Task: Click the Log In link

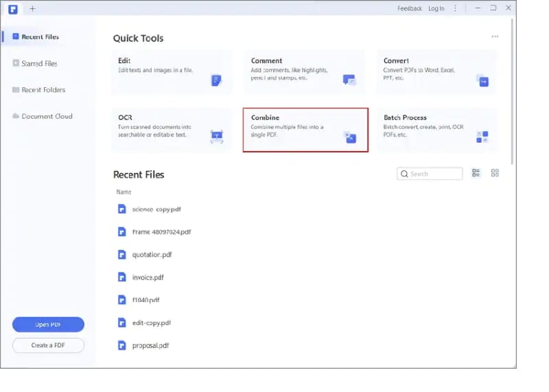Action: [436, 8]
